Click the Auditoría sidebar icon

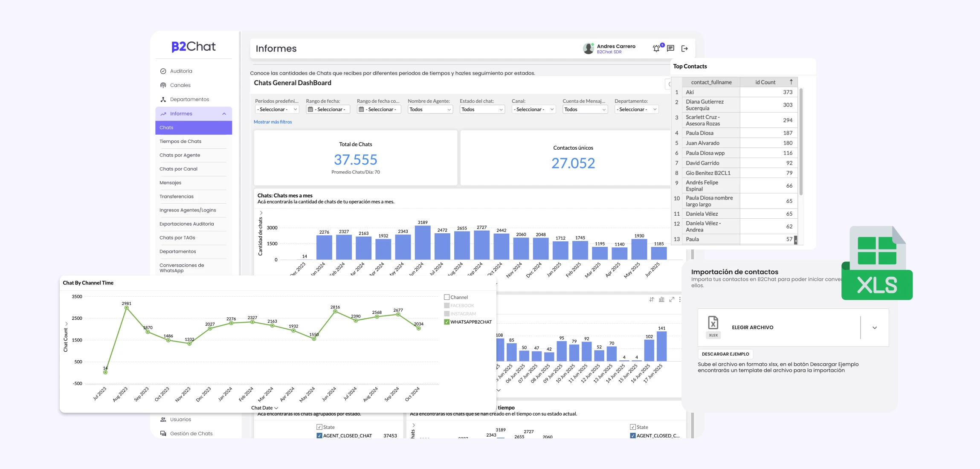pos(163,71)
